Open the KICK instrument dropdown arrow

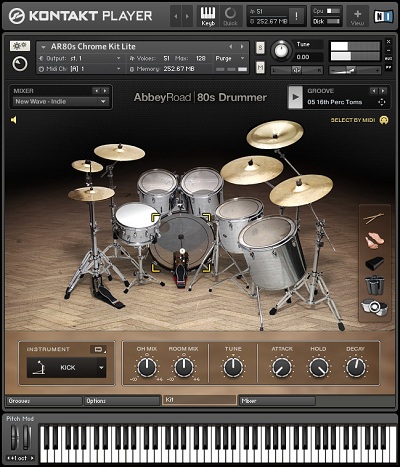coord(101,368)
